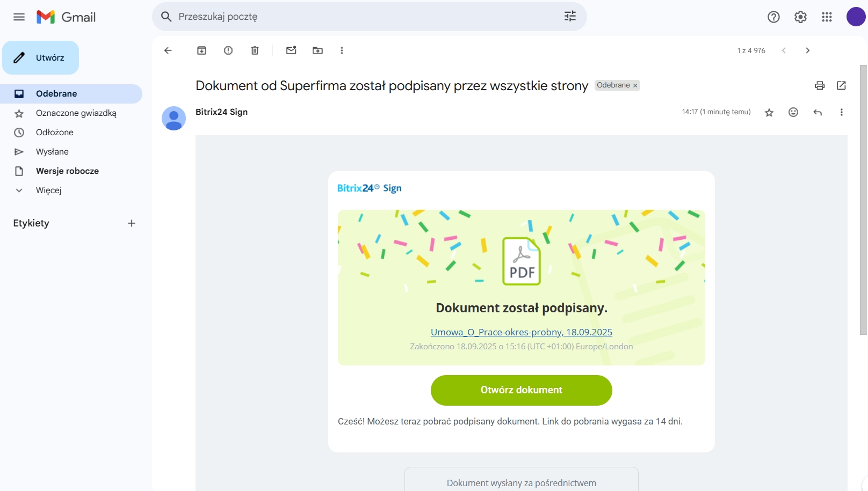Click the search magnifier icon
The image size is (868, 491).
[x=167, y=17]
